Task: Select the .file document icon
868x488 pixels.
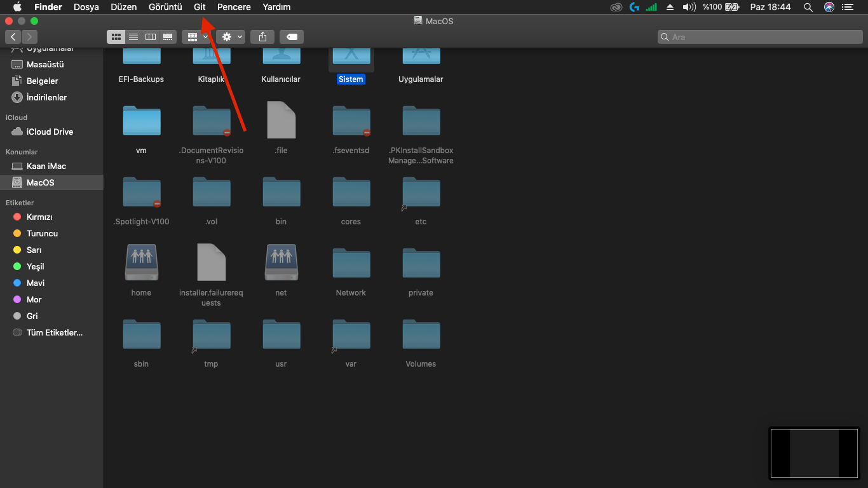Action: [281, 120]
